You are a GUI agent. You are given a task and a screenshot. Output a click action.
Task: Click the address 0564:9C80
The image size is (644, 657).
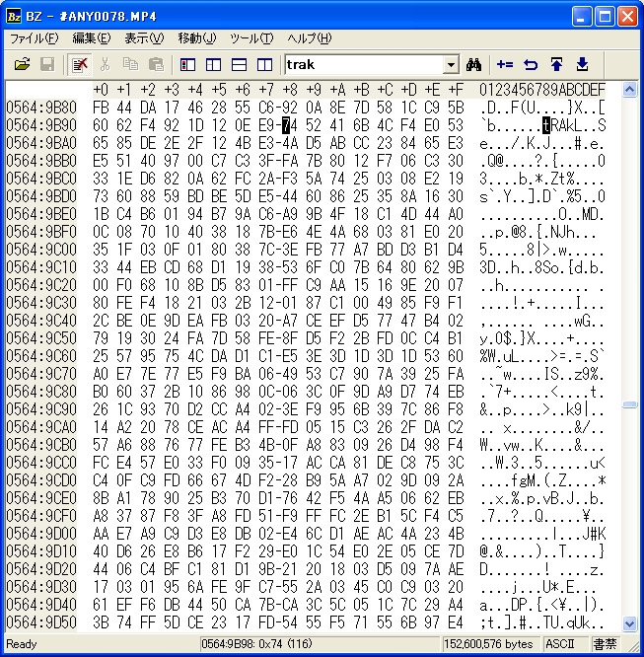pos(41,392)
